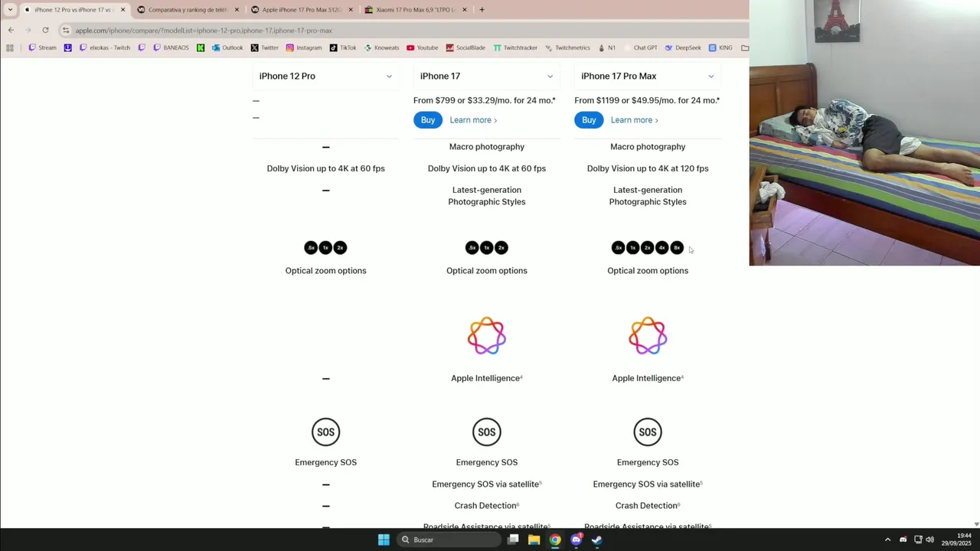980x551 pixels.
Task: Open Learn more link for iPhone 17 Pro Max
Action: click(634, 120)
